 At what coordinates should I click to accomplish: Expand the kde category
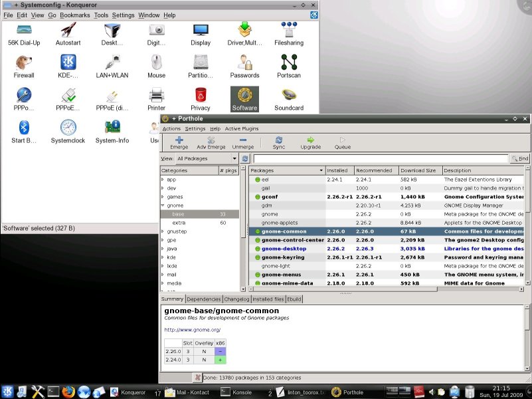[x=163, y=257]
